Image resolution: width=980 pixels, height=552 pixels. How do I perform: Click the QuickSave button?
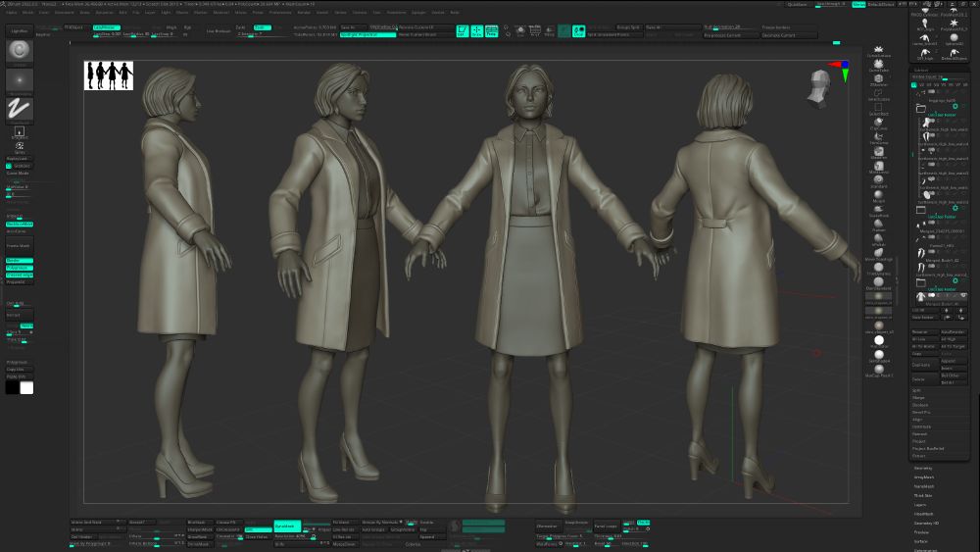tap(797, 4)
